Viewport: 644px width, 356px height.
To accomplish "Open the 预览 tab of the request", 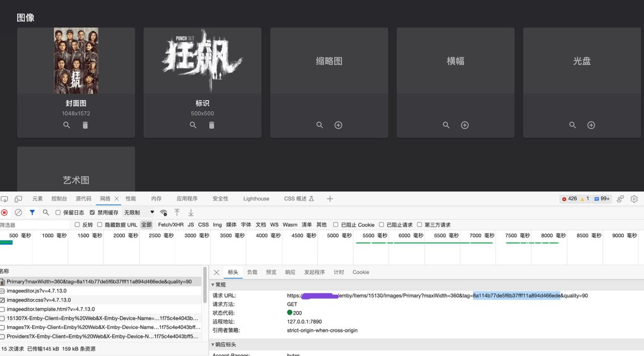I will point(271,272).
